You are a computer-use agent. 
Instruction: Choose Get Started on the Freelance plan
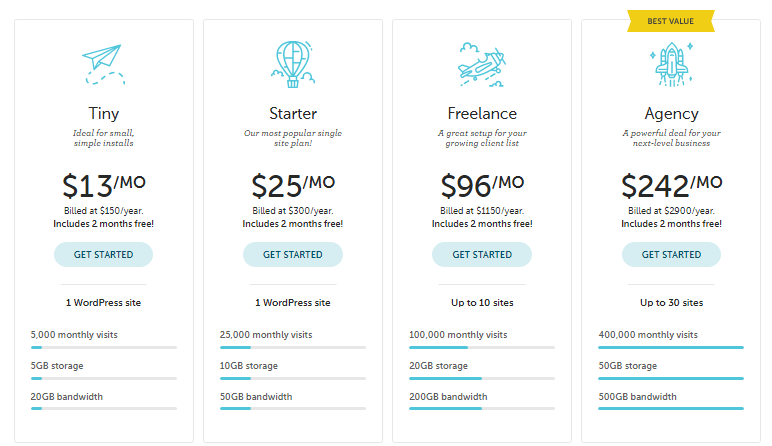click(482, 255)
